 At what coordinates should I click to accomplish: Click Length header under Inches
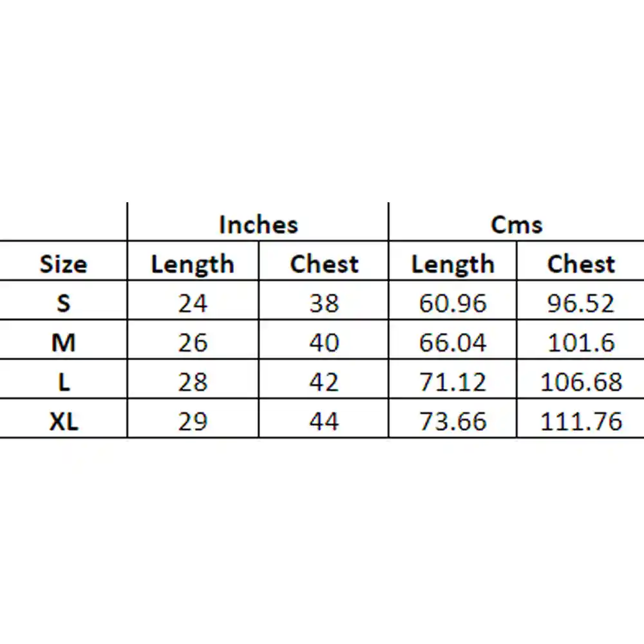(x=193, y=261)
